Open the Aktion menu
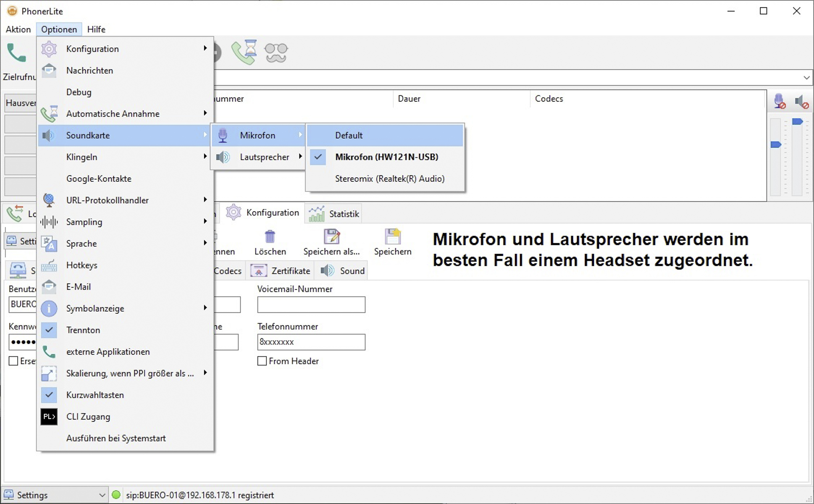The height and width of the screenshot is (504, 814). (18, 29)
